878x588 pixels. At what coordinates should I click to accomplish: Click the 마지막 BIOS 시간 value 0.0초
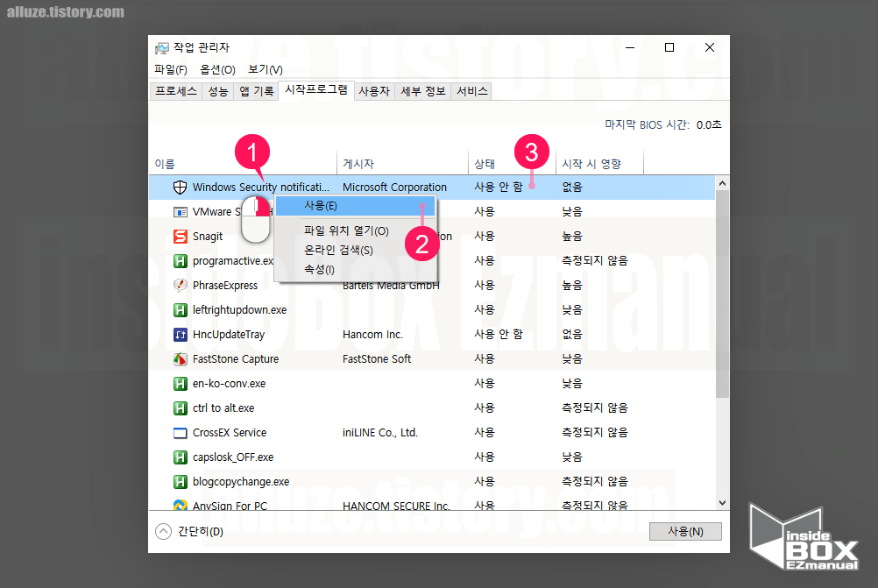[708, 125]
